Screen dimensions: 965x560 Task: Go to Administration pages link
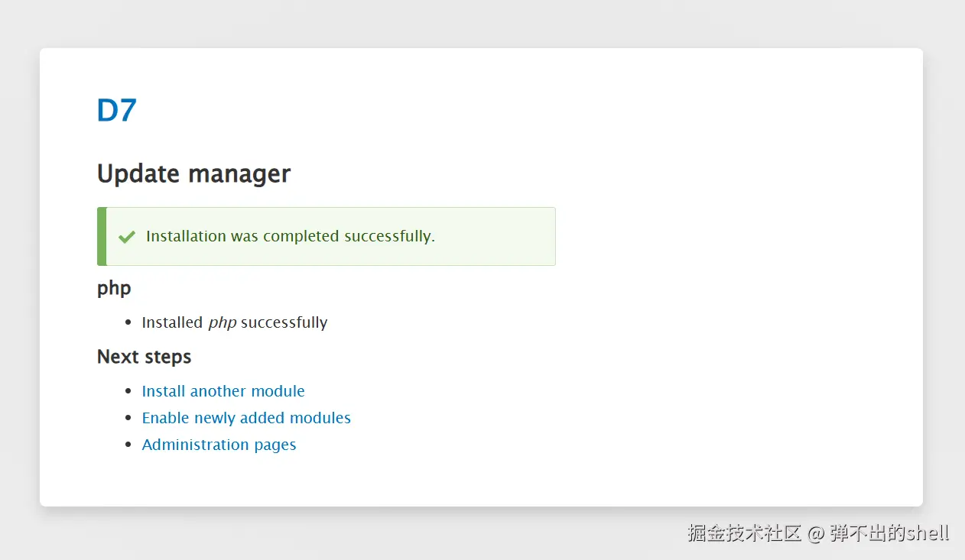[219, 445]
